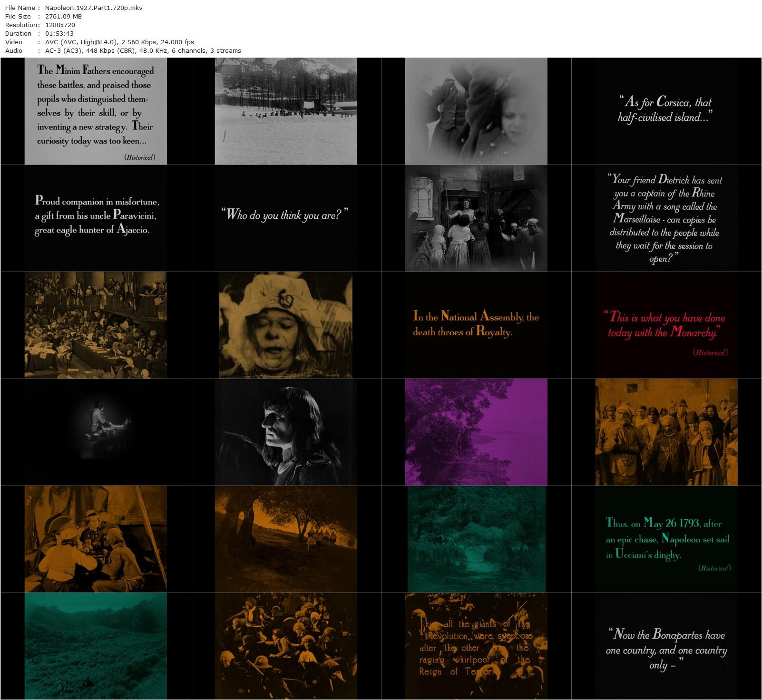Select the purple-tinted tree landscape thumbnail
Viewport: 762px width, 700px height.
tap(476, 432)
